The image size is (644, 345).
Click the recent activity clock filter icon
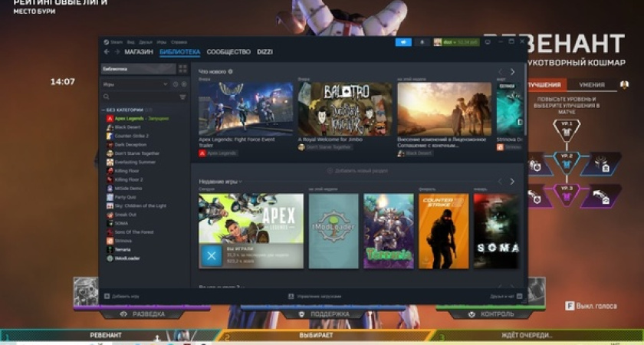click(176, 84)
